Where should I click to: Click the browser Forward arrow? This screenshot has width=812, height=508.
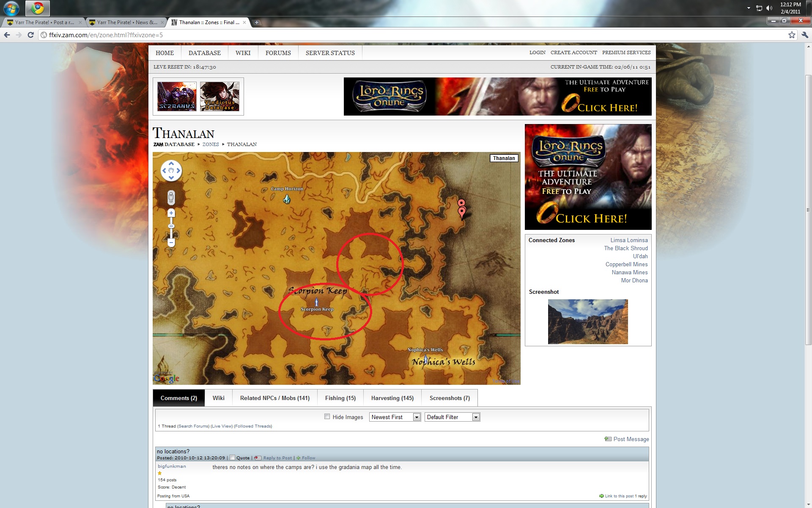point(19,35)
